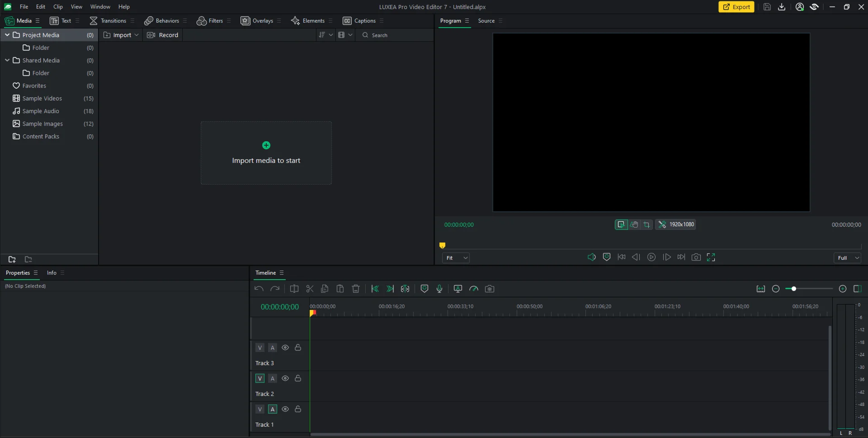
Task: Click the Undo arrow in timeline toolbar
Action: click(x=259, y=289)
